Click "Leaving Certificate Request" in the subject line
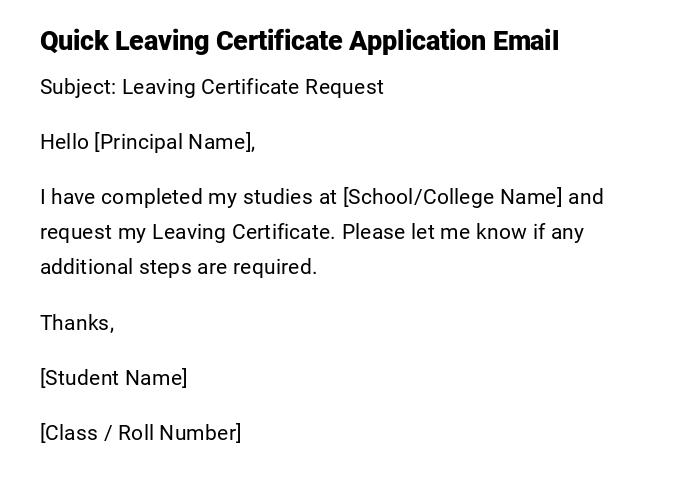Screen dimensions: 700x495 click(x=253, y=87)
